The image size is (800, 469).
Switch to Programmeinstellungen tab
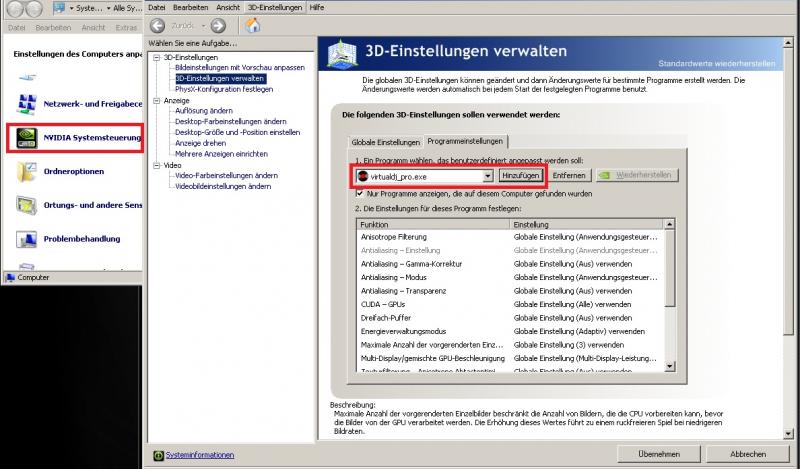coord(465,141)
